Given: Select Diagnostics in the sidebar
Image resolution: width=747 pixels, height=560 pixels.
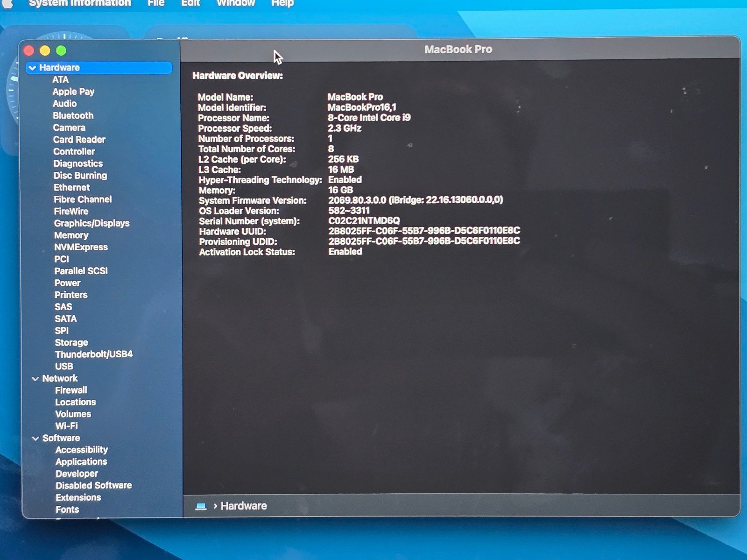Looking at the screenshot, I should (78, 164).
